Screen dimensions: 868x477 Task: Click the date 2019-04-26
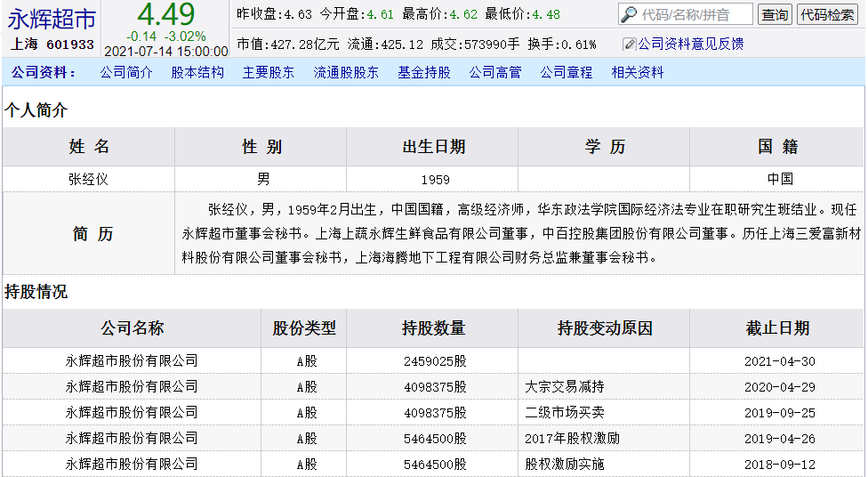[x=780, y=439]
